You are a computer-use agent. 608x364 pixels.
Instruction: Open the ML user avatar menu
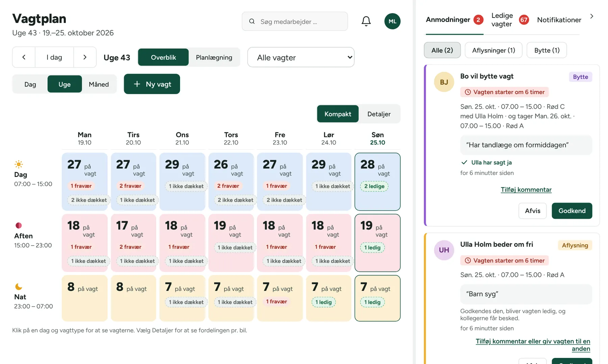click(392, 21)
